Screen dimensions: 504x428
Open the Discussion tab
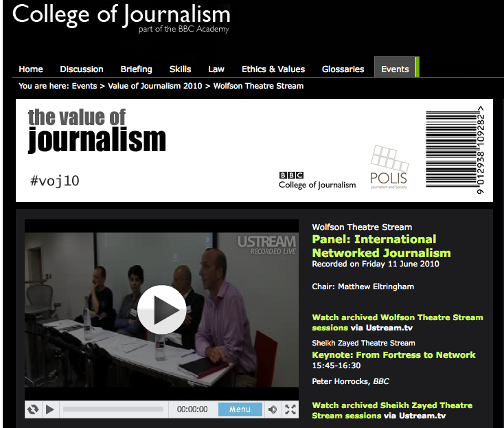tap(82, 69)
